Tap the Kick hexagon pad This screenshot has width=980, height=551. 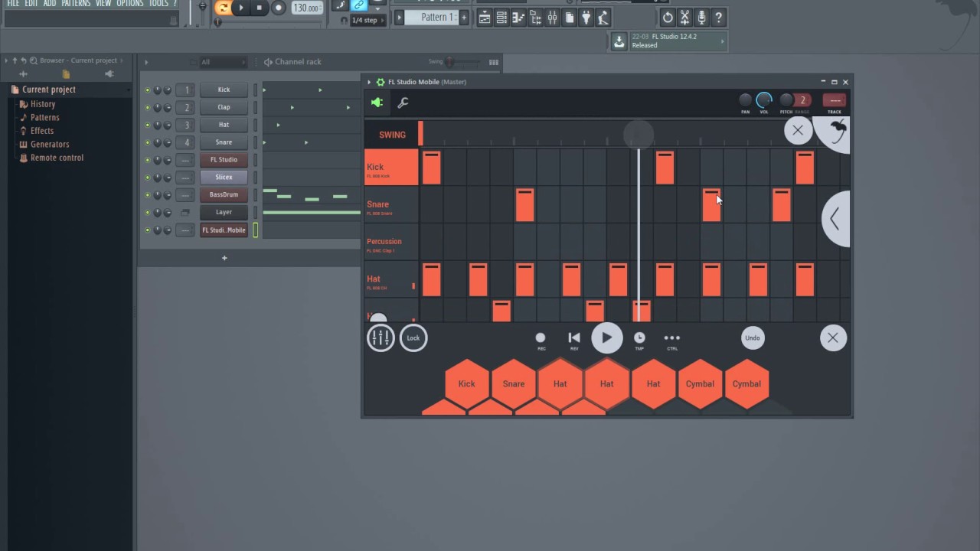point(466,383)
